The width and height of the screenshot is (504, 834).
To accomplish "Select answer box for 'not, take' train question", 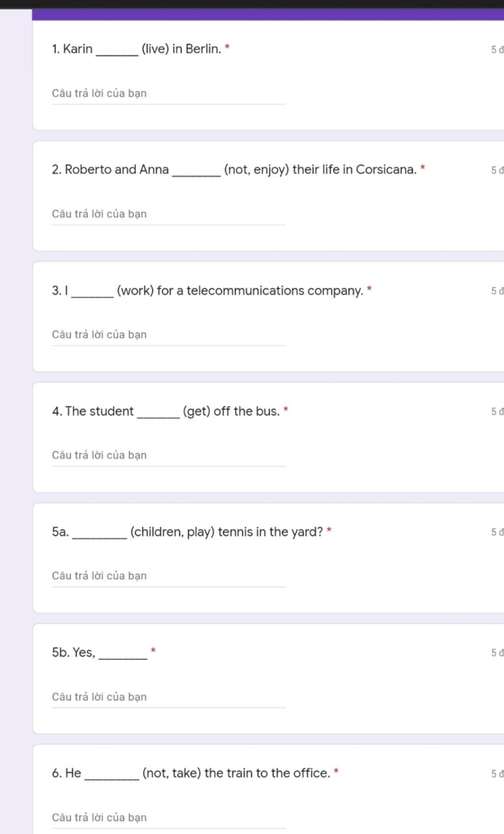I will coord(169,818).
